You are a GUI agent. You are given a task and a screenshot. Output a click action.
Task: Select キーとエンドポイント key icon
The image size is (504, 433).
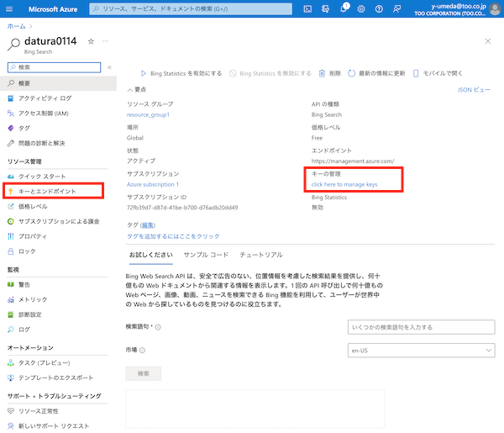click(x=11, y=192)
